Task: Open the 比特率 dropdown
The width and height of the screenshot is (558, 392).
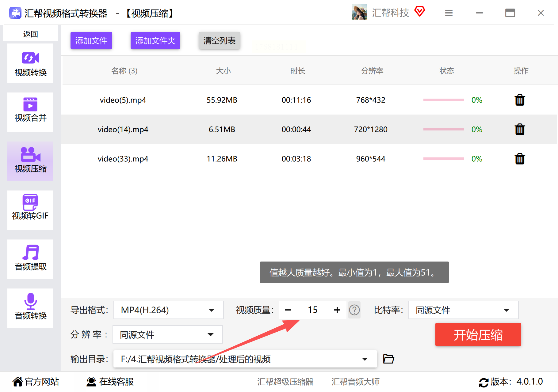Action: pos(463,310)
